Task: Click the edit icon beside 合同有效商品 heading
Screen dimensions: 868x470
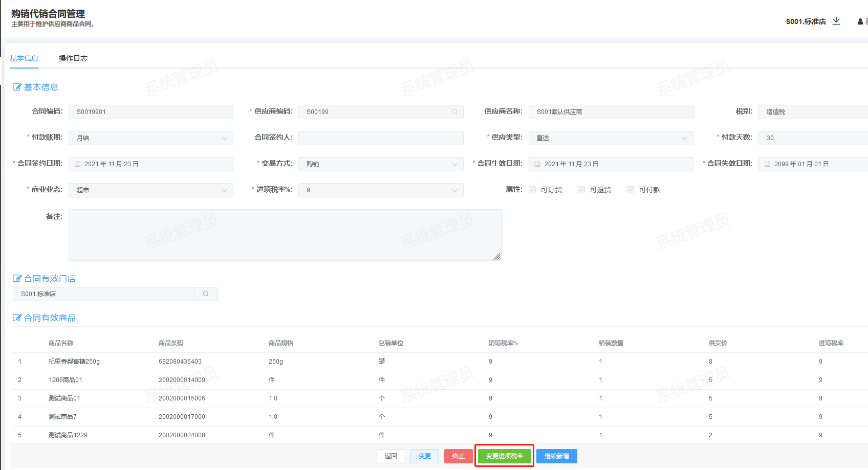Action: (17, 318)
